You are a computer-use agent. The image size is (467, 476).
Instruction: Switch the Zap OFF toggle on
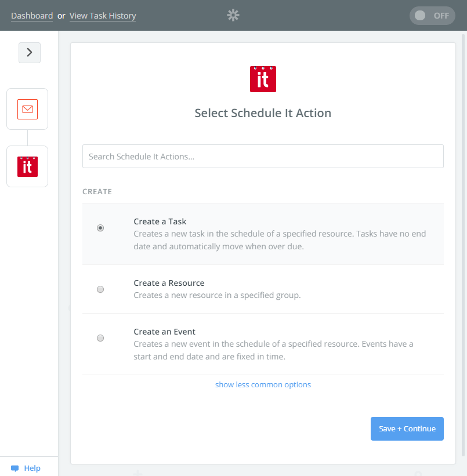432,16
